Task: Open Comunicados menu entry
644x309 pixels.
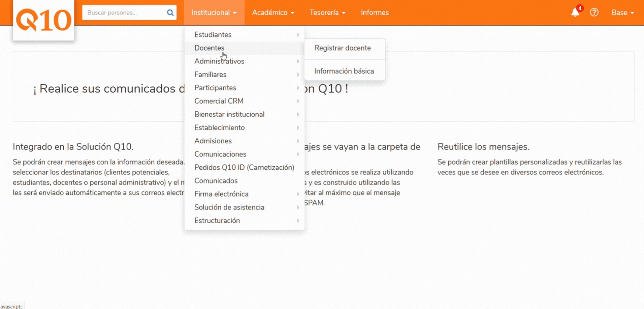Action: (245, 181)
